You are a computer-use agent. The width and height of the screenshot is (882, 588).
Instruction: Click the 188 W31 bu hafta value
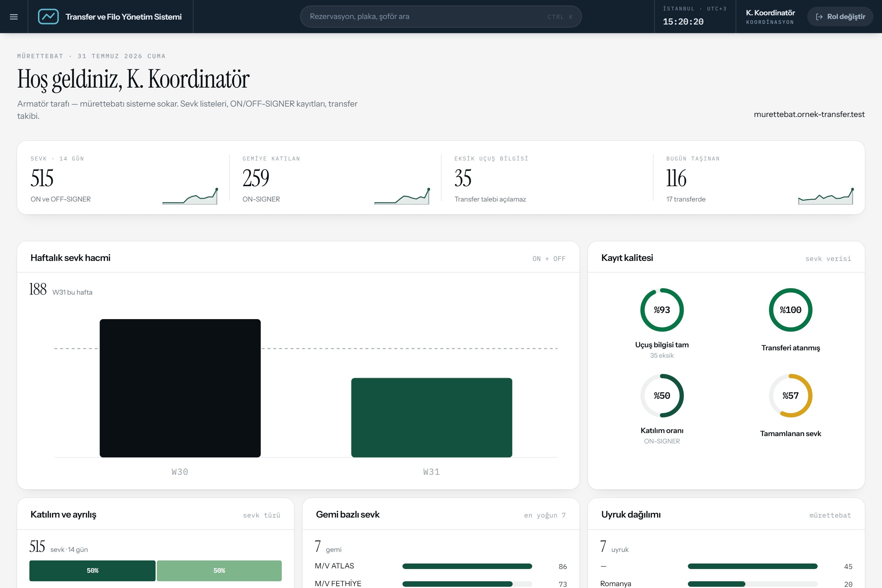point(61,289)
